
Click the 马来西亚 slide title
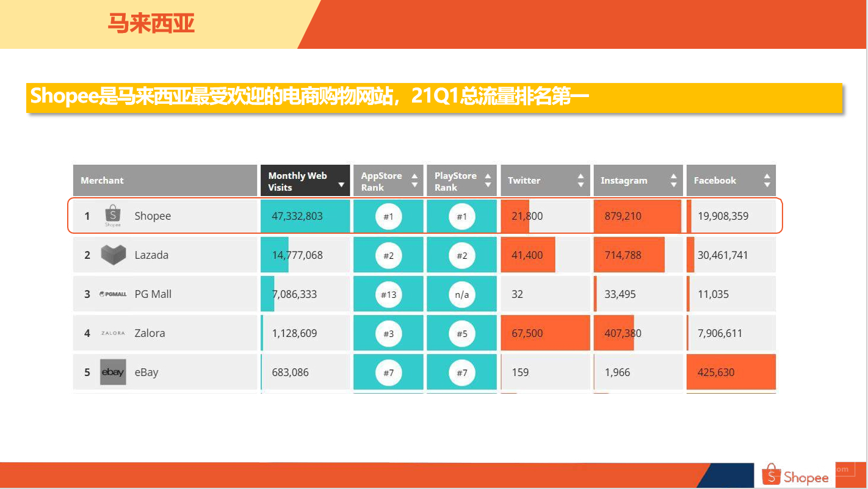pos(151,23)
